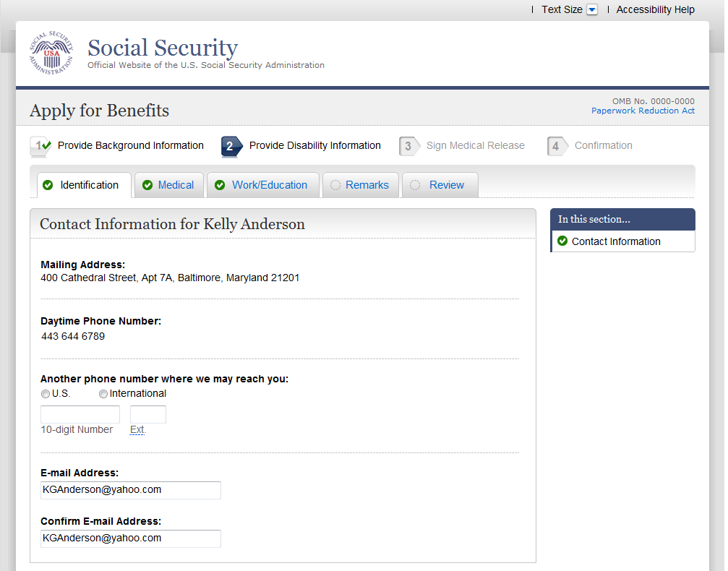Image resolution: width=728 pixels, height=571 pixels.
Task: Click the E-mail Address text field
Action: pyautogui.click(x=131, y=490)
